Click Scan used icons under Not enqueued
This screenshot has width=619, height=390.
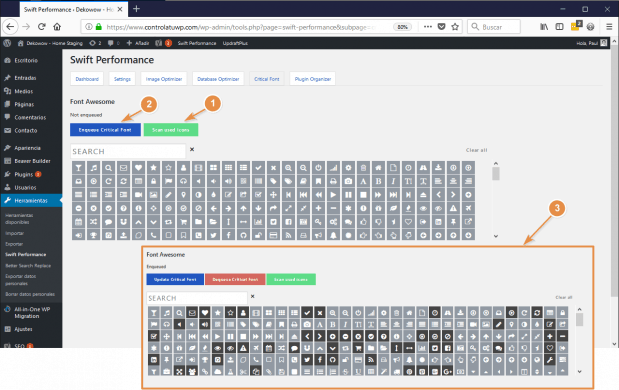[x=171, y=130]
